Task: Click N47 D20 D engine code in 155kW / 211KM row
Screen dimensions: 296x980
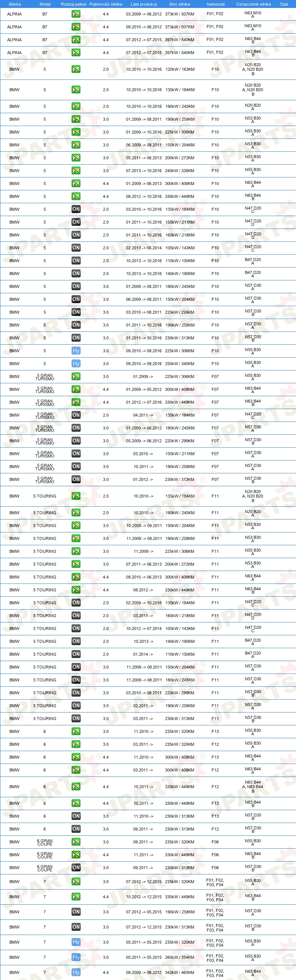Action: (x=253, y=222)
